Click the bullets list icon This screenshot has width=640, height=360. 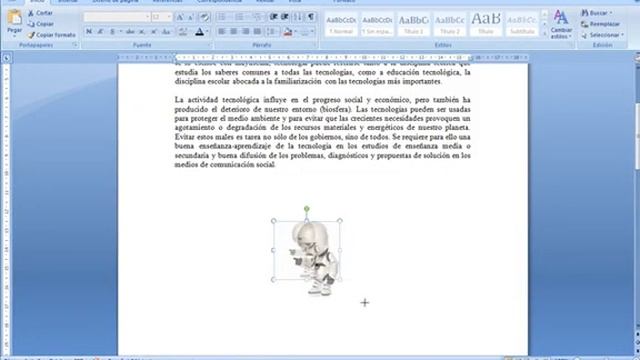tap(222, 17)
